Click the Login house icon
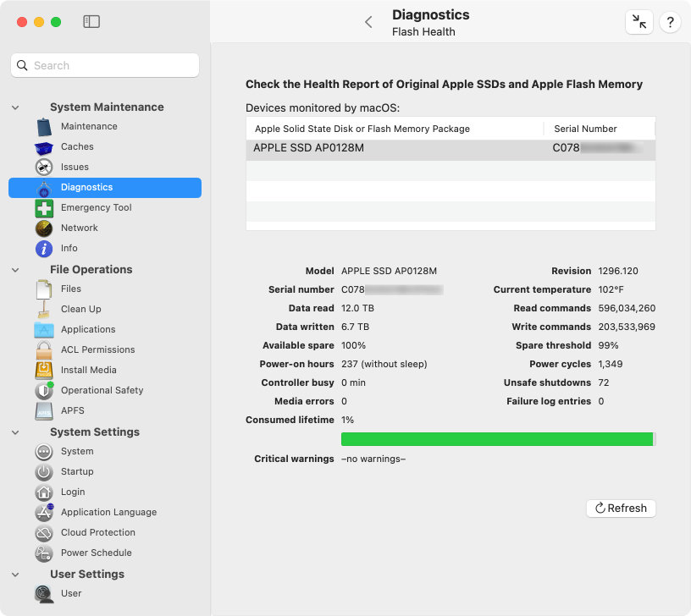The height and width of the screenshot is (616, 691). tap(44, 492)
